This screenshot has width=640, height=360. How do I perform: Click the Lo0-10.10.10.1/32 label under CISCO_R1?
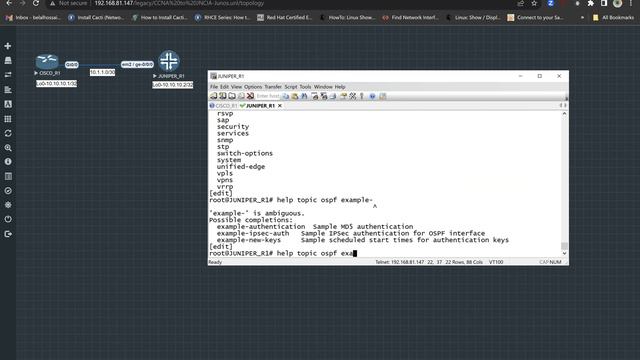point(56,83)
